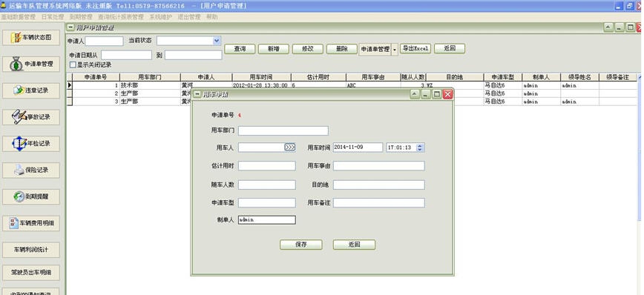The width and height of the screenshot is (644, 295).
Task: Open 年检记录 in the sidebar
Action: click(32, 144)
